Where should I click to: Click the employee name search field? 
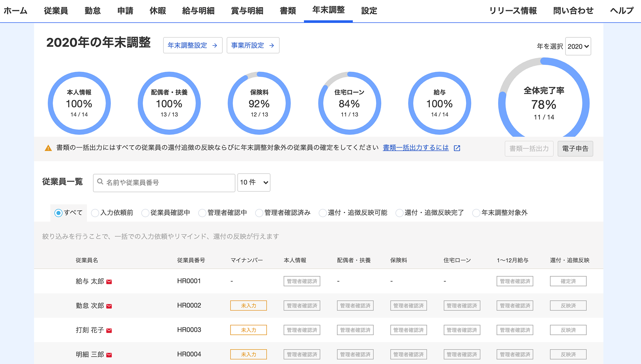tap(164, 183)
